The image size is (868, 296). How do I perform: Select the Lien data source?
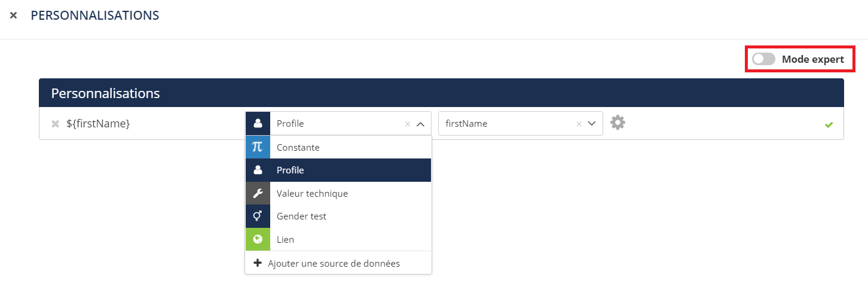click(285, 239)
